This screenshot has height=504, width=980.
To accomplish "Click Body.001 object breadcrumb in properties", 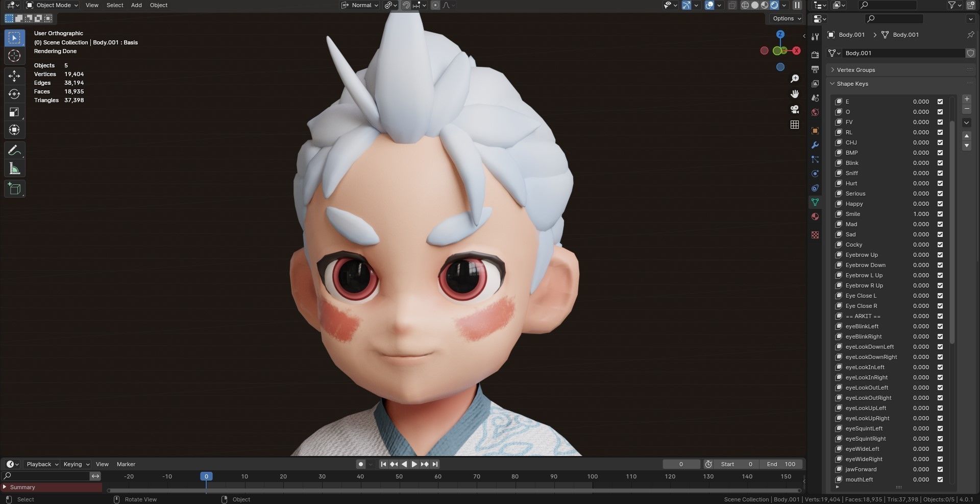I will pos(847,35).
